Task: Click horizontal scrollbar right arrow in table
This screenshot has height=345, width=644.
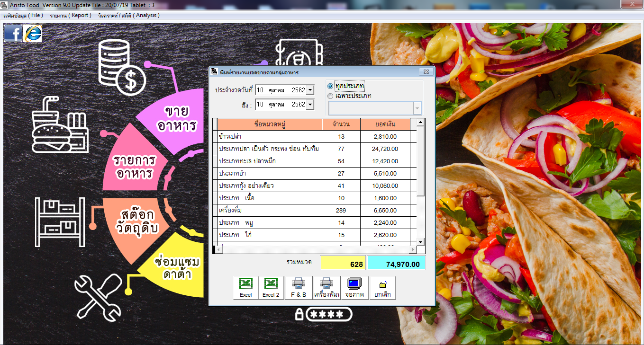Action: pyautogui.click(x=412, y=249)
